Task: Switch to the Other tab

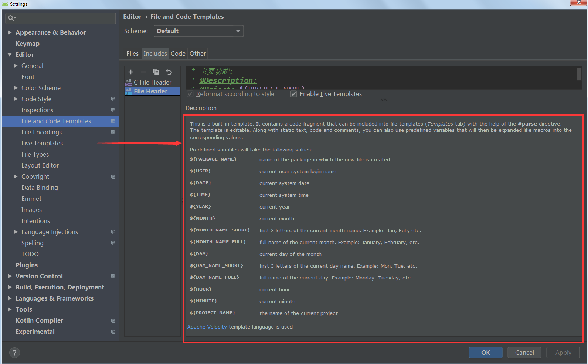Action: coord(198,54)
